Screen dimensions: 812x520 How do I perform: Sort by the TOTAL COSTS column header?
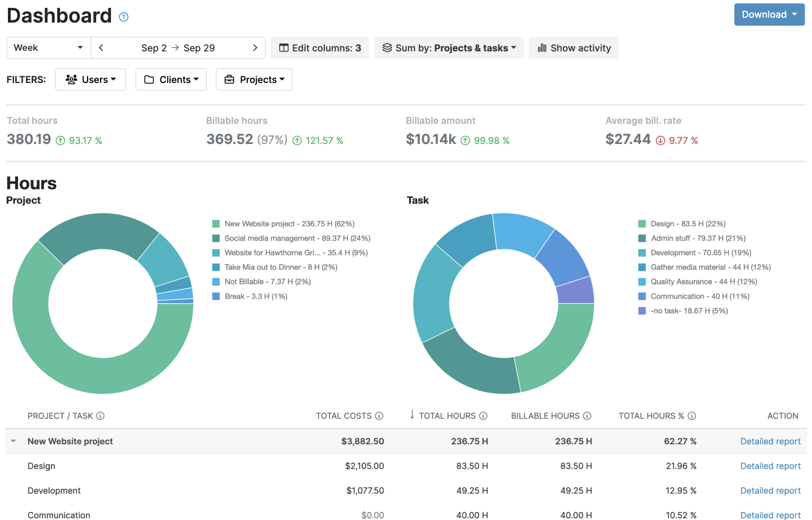(x=344, y=416)
